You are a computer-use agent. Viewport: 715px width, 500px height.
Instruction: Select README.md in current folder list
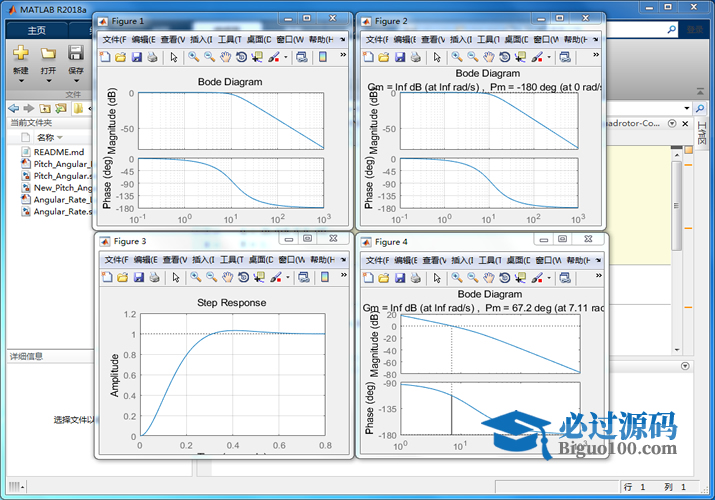[58, 152]
